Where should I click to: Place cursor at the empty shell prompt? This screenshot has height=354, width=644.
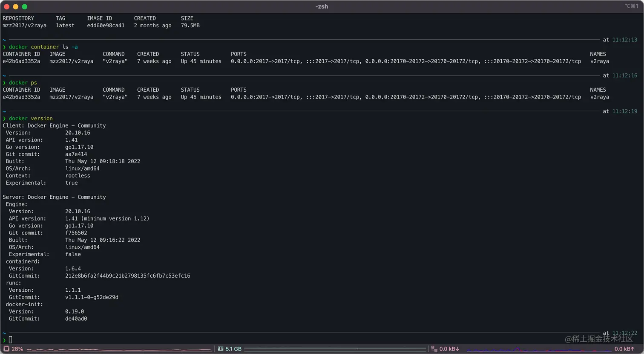tap(11, 340)
